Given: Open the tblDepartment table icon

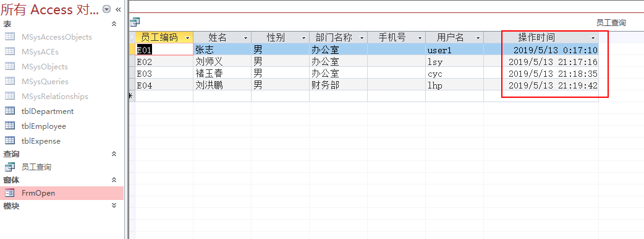Looking at the screenshot, I should 10,111.
